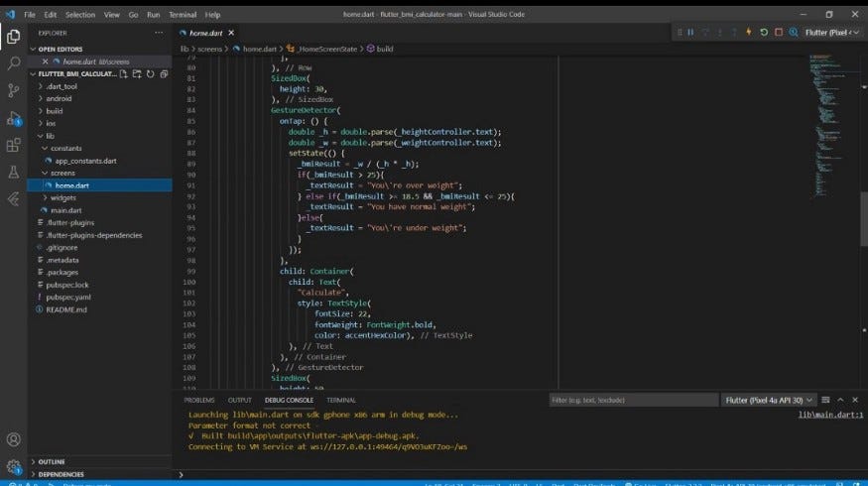Click the Step Over debug button

click(x=705, y=32)
